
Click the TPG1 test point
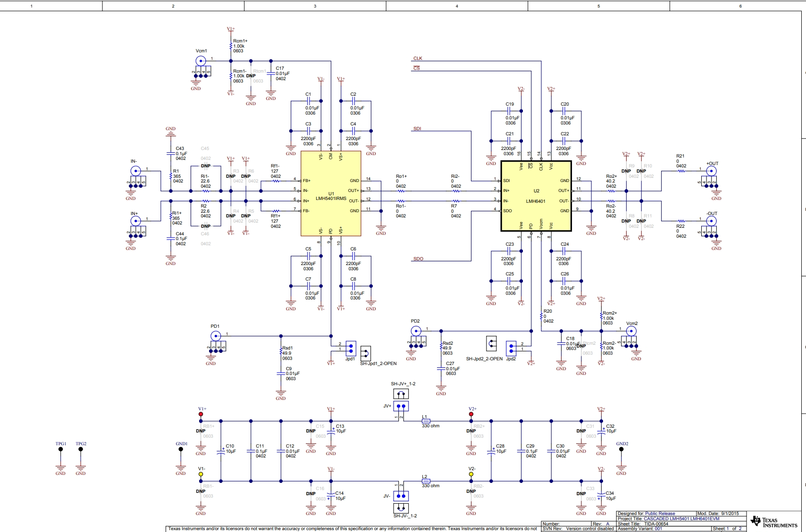60,449
